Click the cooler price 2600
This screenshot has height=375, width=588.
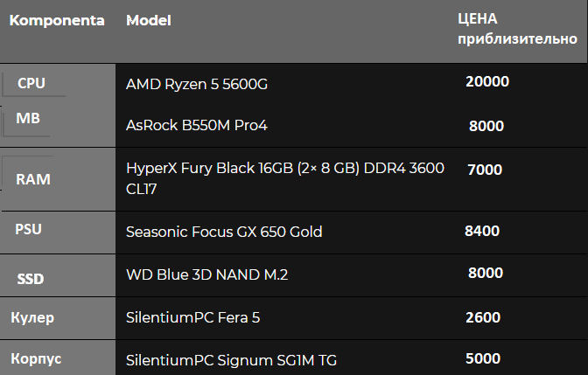[x=483, y=317]
